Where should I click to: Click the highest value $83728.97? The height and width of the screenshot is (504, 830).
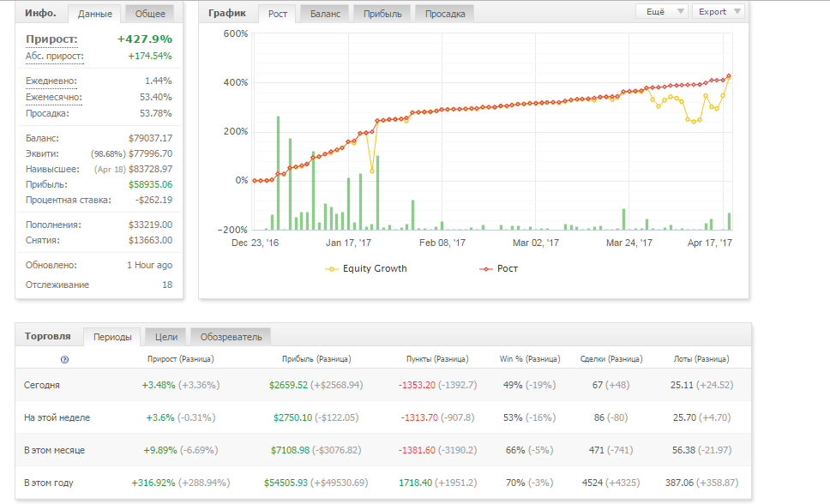pos(150,169)
